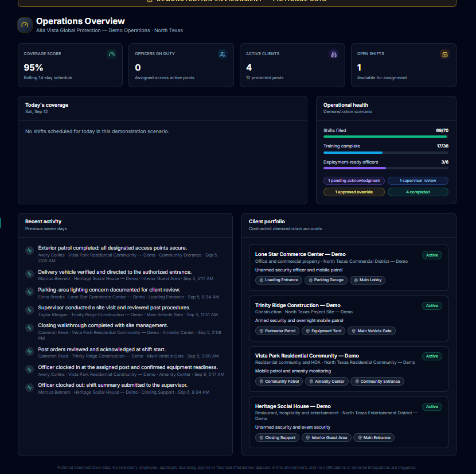Click the Shifts filled progress bar

386,137
